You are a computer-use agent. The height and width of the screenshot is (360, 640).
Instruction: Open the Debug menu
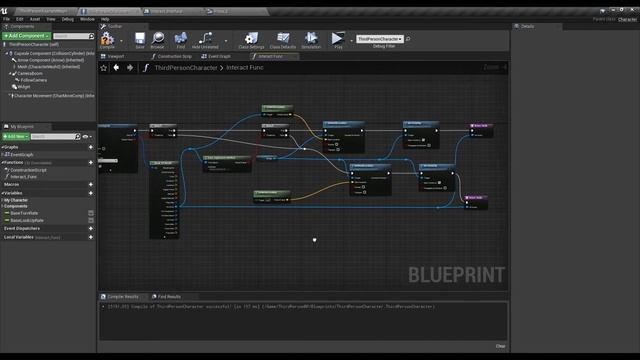coord(68,19)
